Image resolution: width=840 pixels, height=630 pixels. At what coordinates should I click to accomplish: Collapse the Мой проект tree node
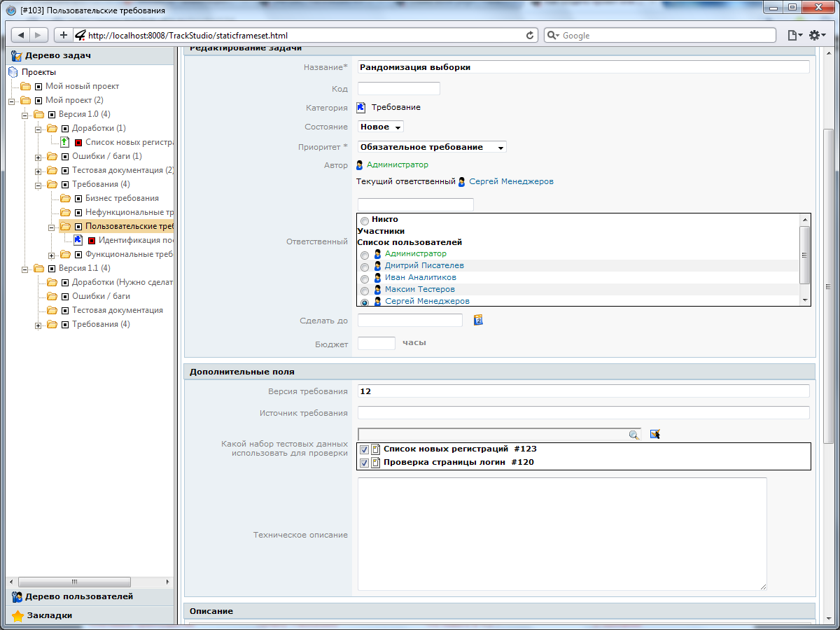pos(12,100)
